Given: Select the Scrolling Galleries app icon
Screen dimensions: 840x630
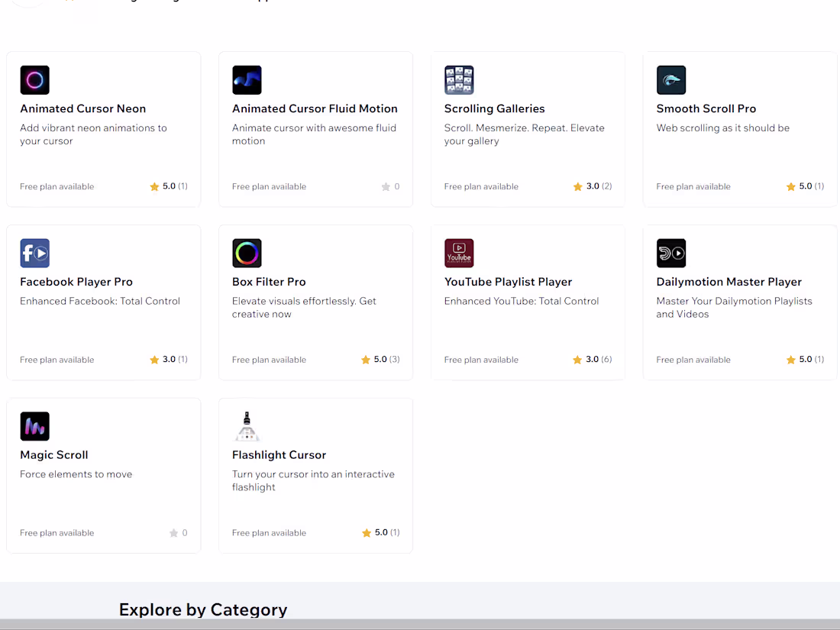Looking at the screenshot, I should (x=459, y=79).
